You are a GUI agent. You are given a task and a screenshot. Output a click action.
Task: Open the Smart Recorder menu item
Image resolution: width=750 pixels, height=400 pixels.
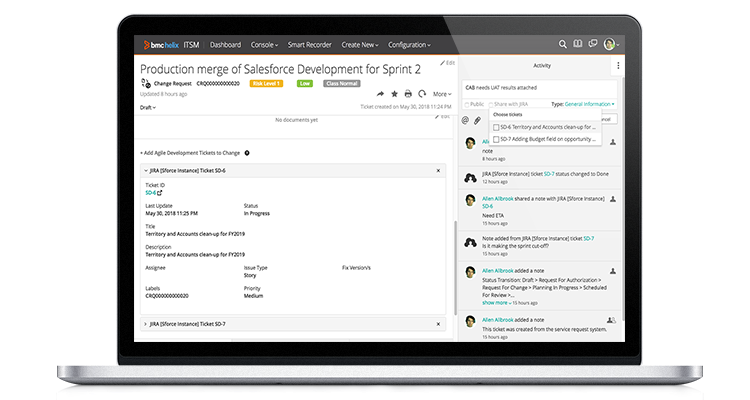click(x=309, y=45)
